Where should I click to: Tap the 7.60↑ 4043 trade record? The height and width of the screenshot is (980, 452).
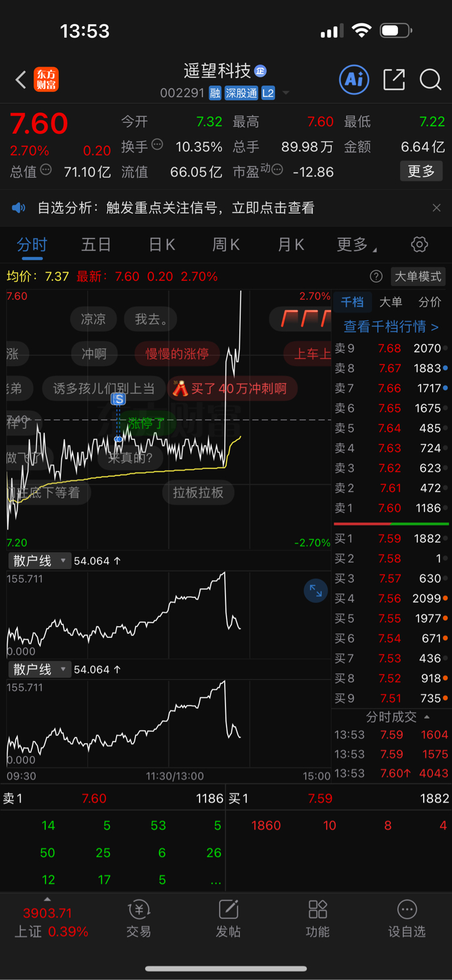pyautogui.click(x=391, y=773)
